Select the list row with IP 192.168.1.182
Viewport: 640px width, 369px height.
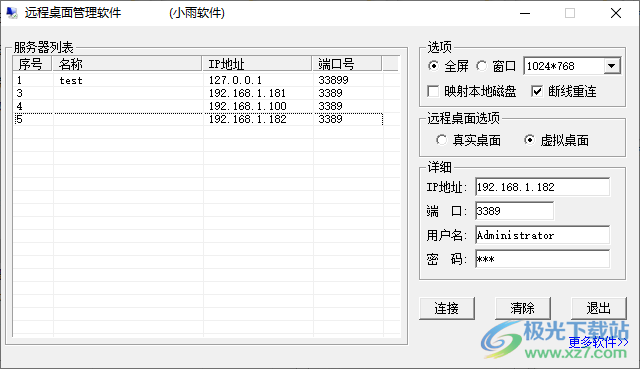[198, 119]
